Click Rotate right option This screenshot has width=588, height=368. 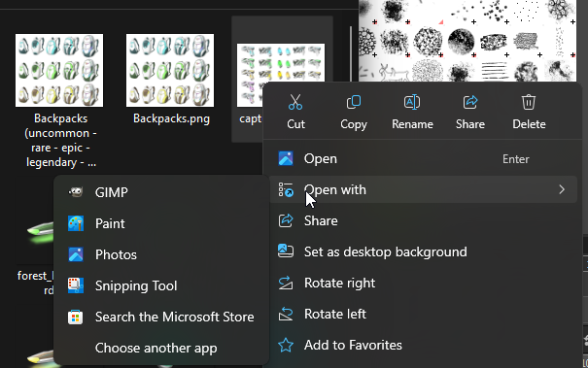click(423, 283)
